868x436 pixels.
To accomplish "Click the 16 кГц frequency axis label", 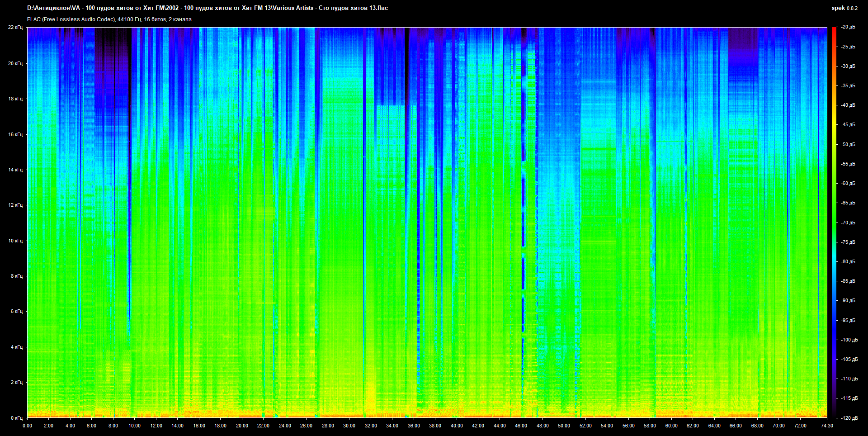I will 15,134.
